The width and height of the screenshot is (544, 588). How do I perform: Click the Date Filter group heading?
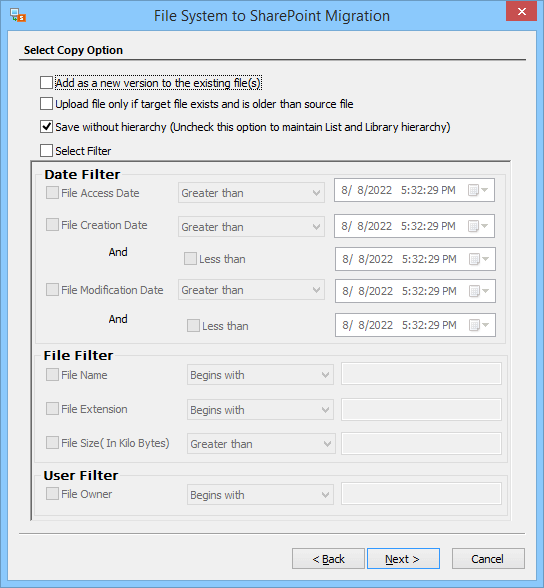(82, 175)
